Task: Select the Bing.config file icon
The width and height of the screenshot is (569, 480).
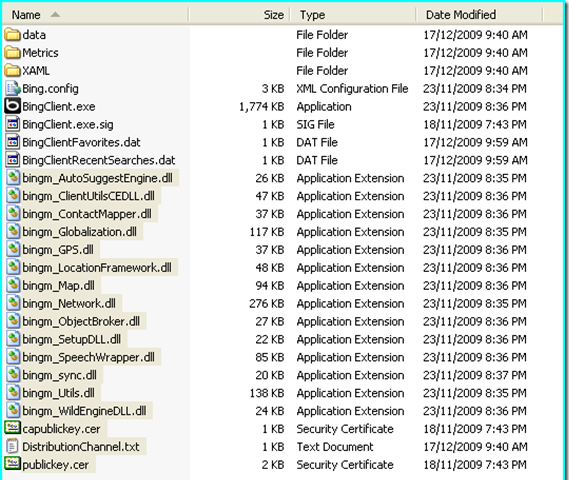Action: pos(13,88)
